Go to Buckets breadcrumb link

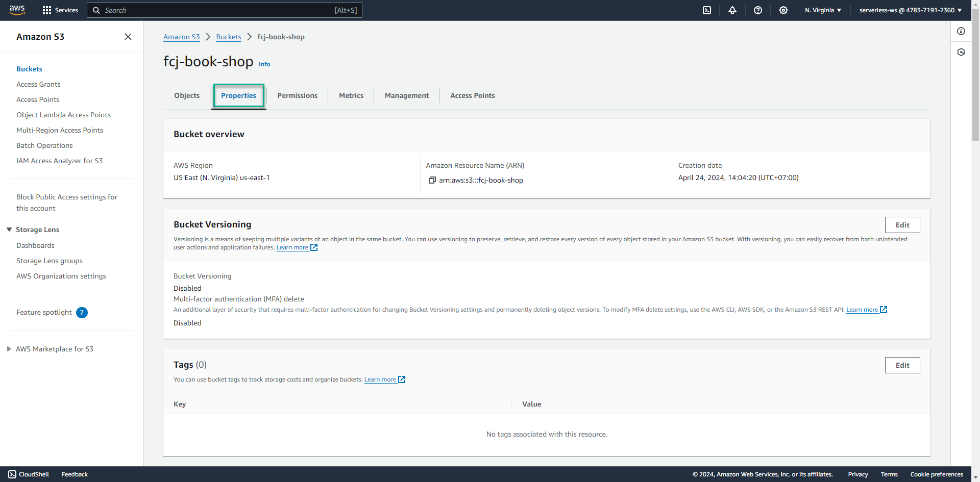click(229, 37)
